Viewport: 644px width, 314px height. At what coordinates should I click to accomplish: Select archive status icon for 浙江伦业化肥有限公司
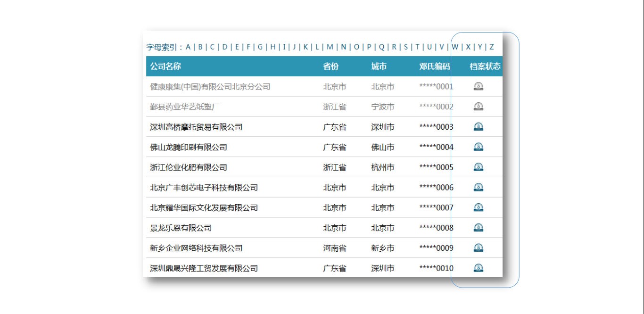point(479,167)
